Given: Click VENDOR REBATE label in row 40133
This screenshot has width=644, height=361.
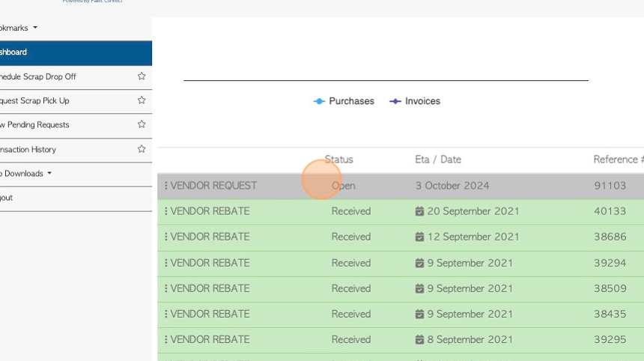Looking at the screenshot, I should 210,211.
